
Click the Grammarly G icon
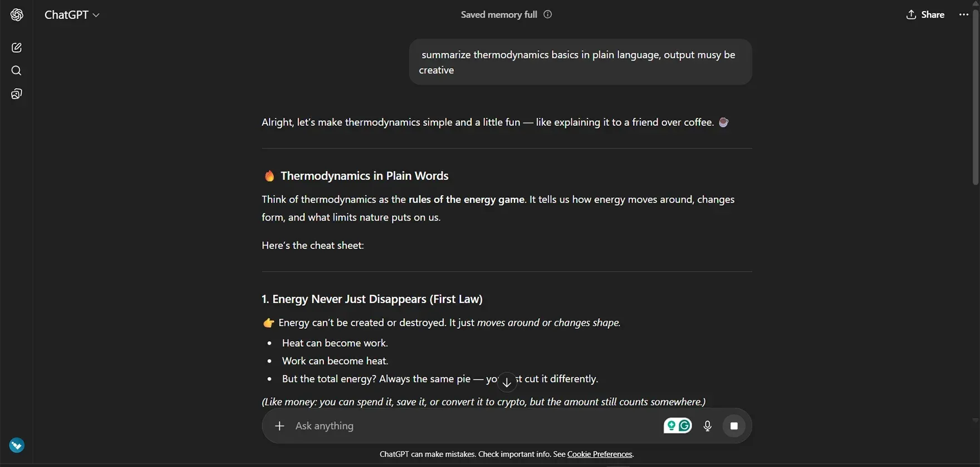[684, 426]
